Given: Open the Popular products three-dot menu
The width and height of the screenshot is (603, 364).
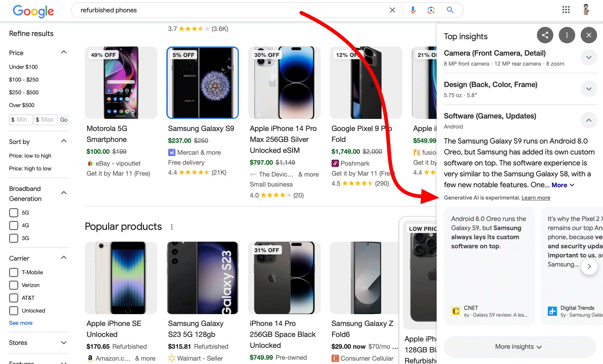Looking at the screenshot, I should tap(172, 227).
